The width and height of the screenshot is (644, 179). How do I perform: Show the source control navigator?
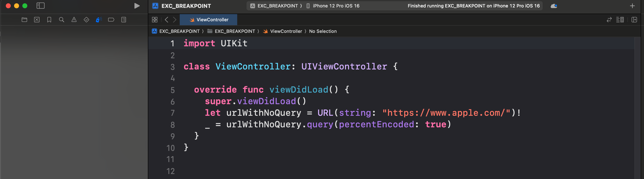click(37, 20)
